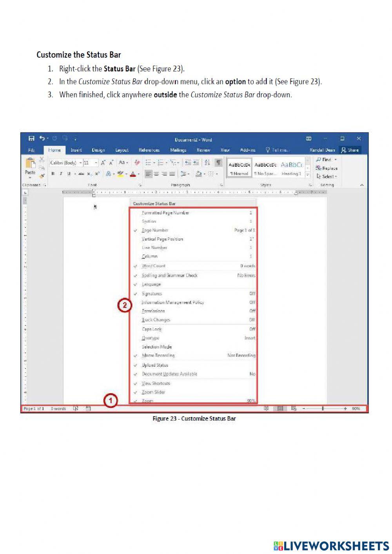The height and width of the screenshot is (554, 392).
Task: Click the Bold formatting icon
Action: tap(52, 174)
